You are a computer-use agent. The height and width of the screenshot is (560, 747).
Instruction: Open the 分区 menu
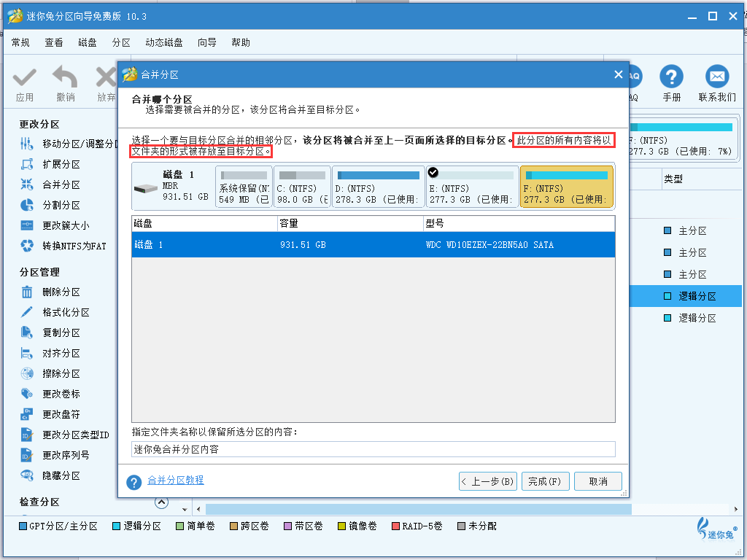pyautogui.click(x=121, y=42)
